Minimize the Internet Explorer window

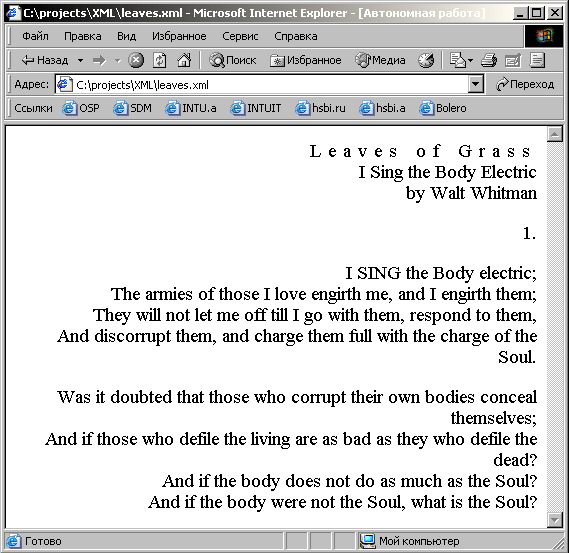click(x=520, y=13)
